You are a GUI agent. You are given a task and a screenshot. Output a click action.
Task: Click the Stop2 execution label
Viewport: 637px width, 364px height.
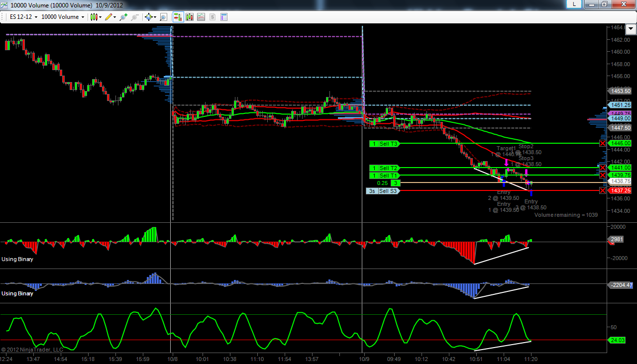(526, 146)
